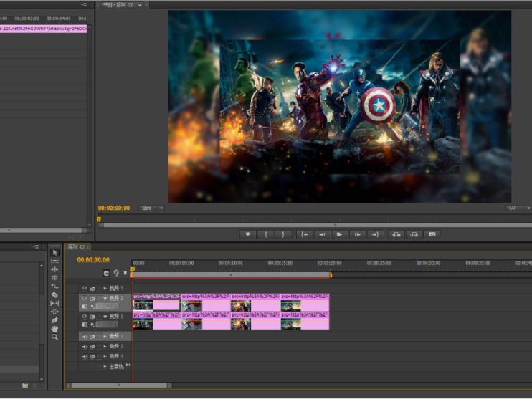This screenshot has width=532, height=399.
Task: Click the Extract button in Program monitor
Action: [414, 234]
